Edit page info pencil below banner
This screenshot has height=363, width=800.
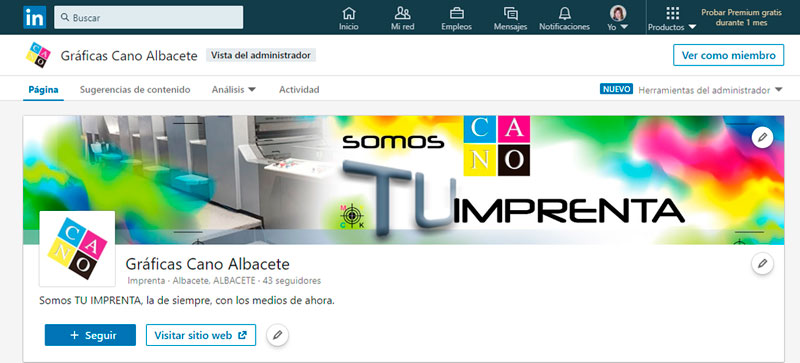(762, 263)
